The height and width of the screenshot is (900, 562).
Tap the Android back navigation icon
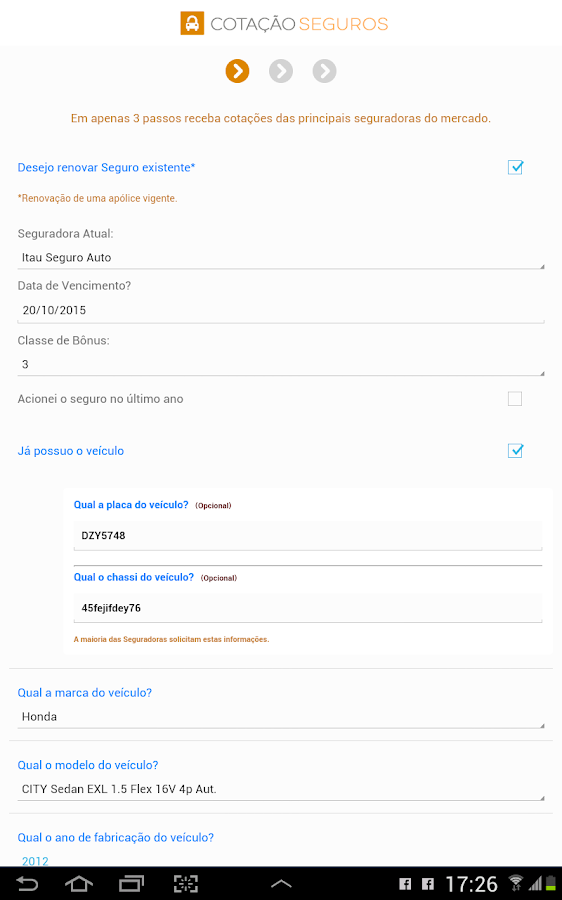coord(26,884)
